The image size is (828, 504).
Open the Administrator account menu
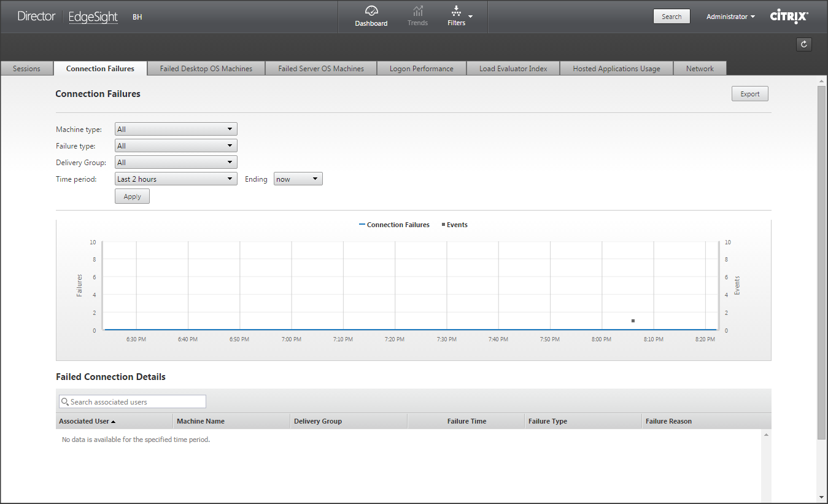pyautogui.click(x=730, y=17)
